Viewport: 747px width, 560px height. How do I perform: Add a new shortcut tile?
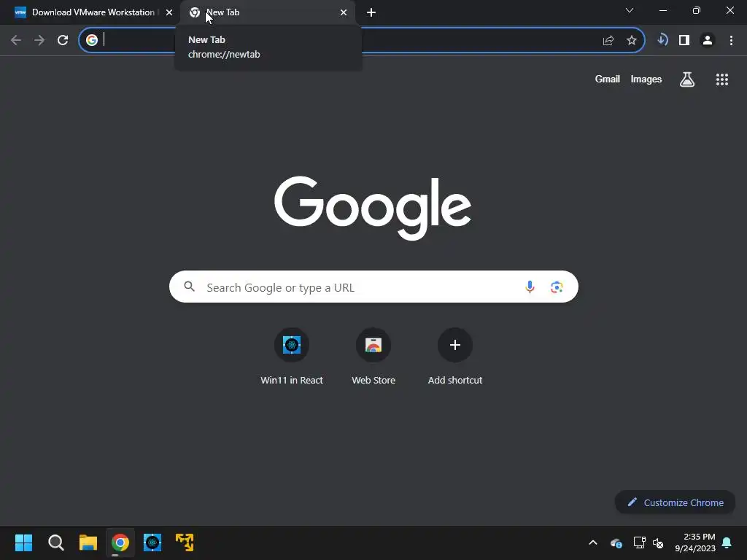(455, 356)
